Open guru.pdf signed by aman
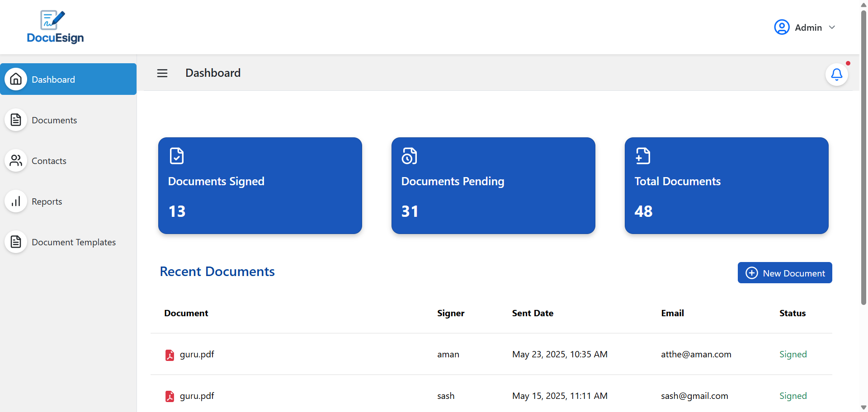Viewport: 868px width, 412px height. [x=197, y=355]
